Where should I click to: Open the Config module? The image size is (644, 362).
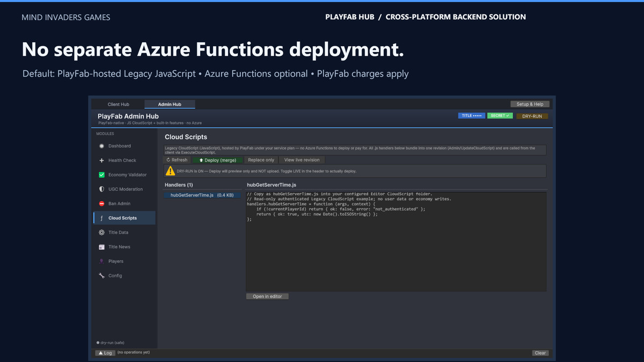coord(124,276)
